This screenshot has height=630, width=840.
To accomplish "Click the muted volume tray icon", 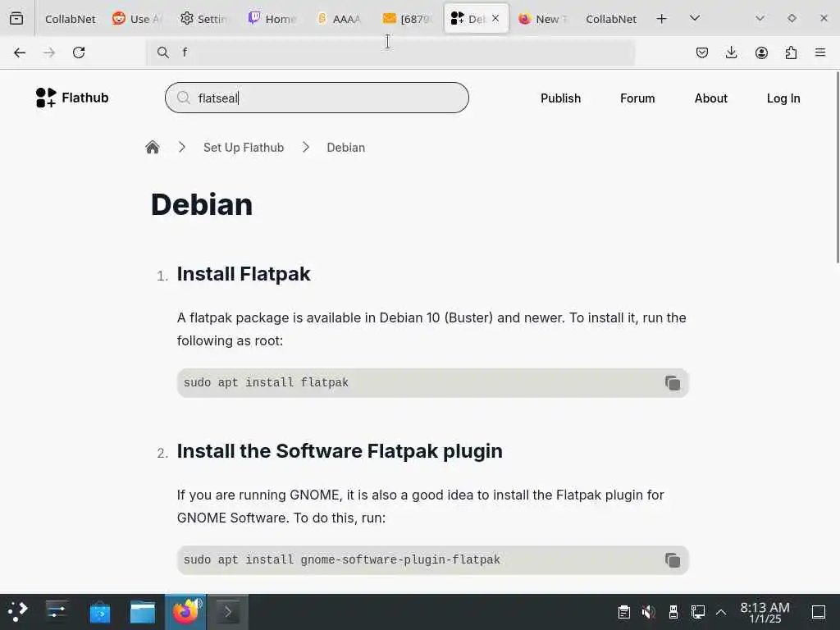I will pyautogui.click(x=648, y=612).
